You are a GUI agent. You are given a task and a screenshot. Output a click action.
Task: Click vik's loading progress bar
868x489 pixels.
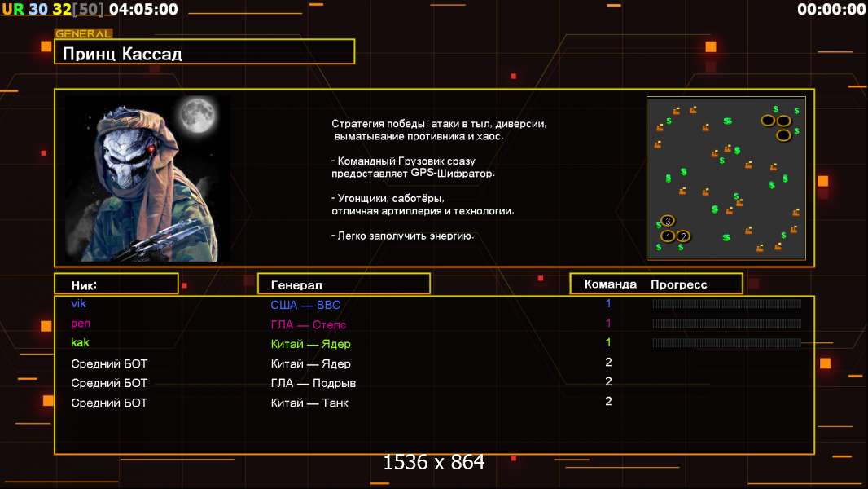(727, 303)
